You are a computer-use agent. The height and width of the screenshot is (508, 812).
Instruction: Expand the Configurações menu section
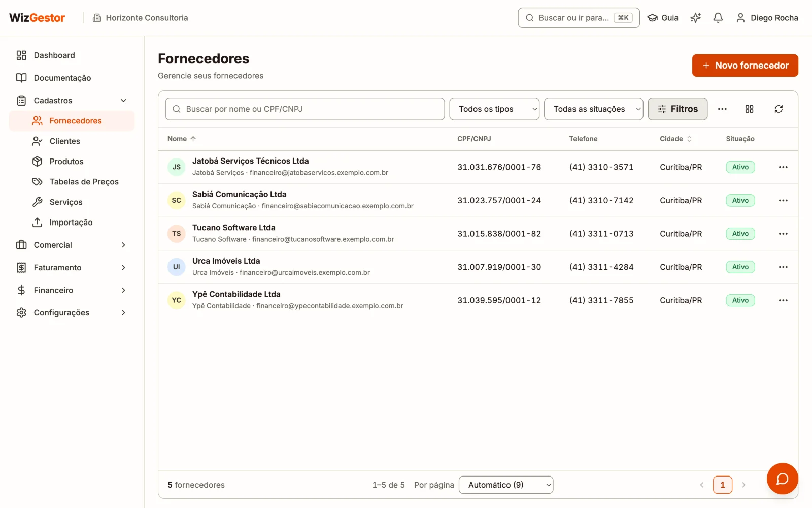tap(72, 313)
